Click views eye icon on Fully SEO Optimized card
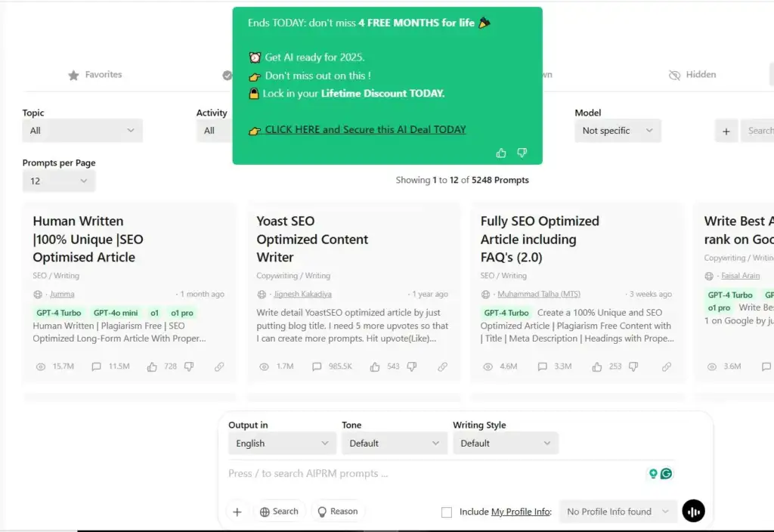 (488, 367)
